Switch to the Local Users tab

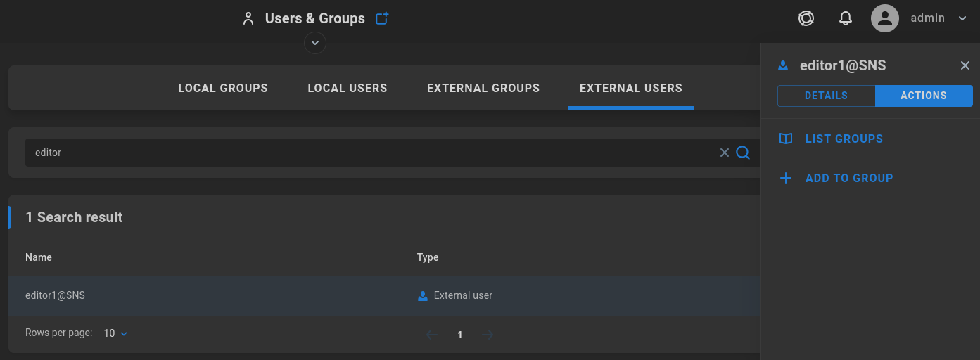(x=348, y=89)
